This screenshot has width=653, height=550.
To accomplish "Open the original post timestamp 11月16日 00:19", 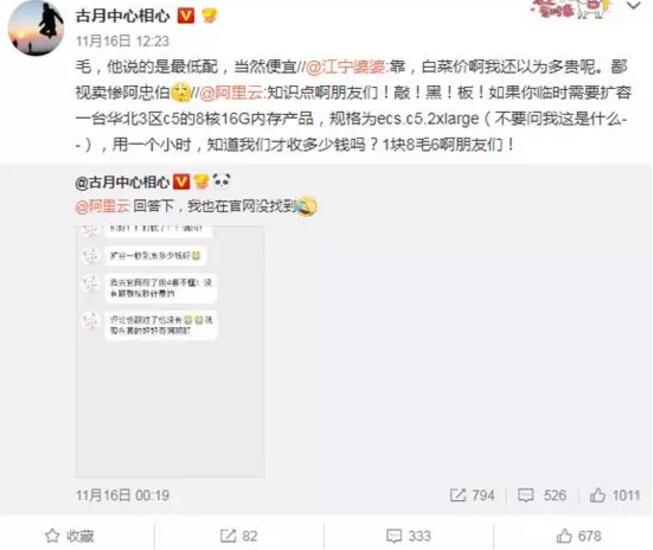I will pyautogui.click(x=122, y=495).
